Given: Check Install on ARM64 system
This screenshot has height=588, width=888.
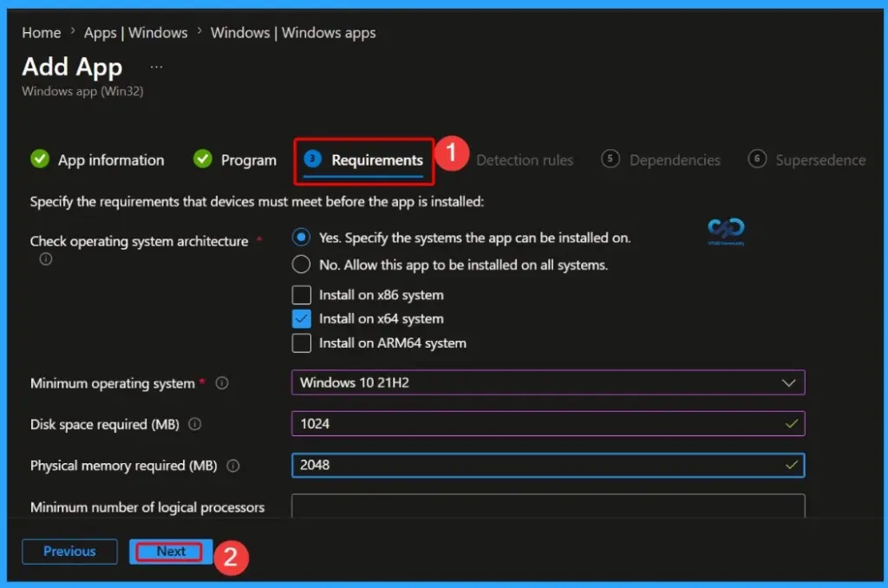Looking at the screenshot, I should [x=301, y=343].
